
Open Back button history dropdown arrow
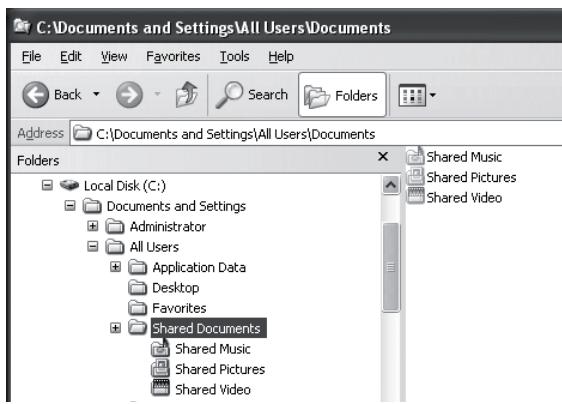(x=96, y=94)
